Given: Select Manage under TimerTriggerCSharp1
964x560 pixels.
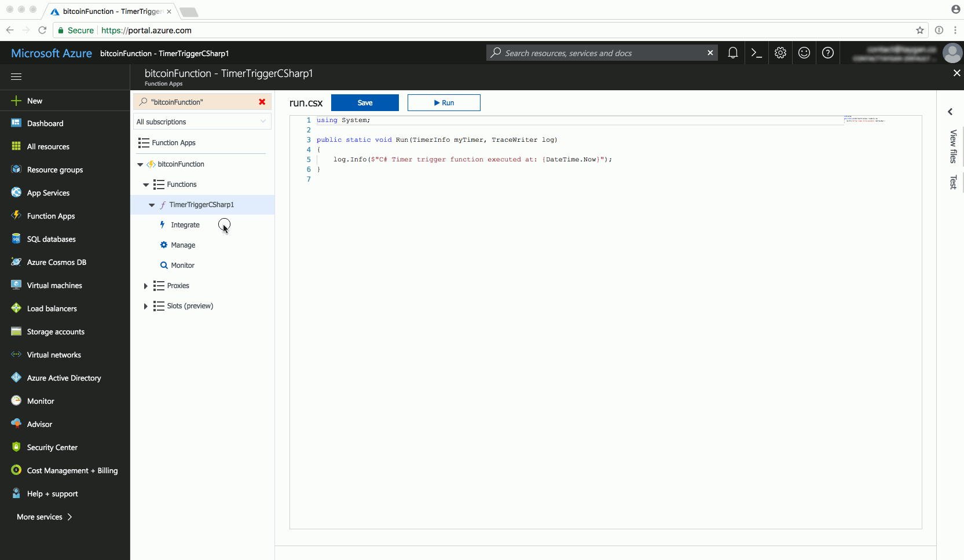Looking at the screenshot, I should 183,245.
